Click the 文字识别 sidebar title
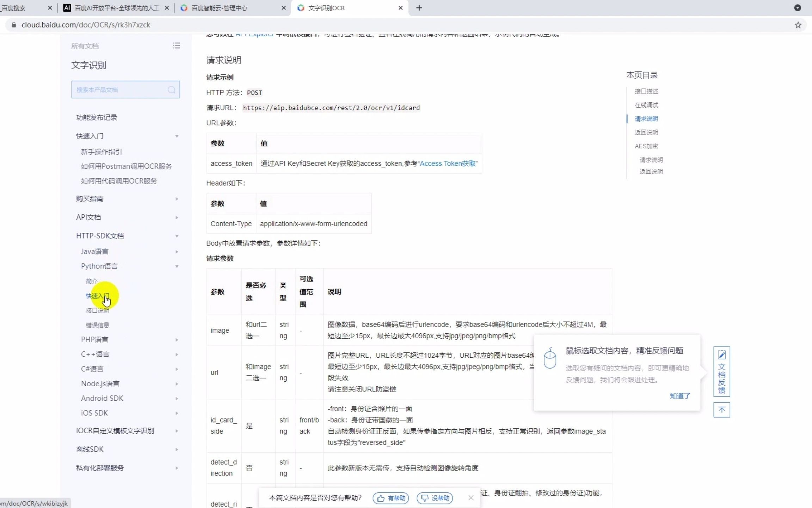 88,65
